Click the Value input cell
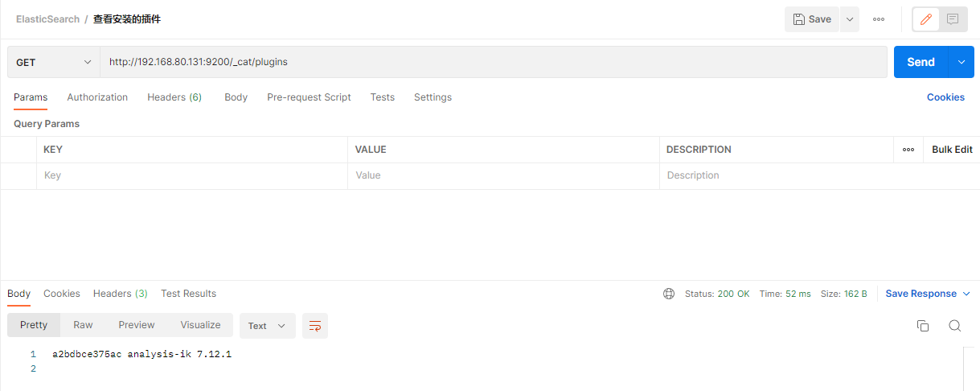 [x=503, y=175]
